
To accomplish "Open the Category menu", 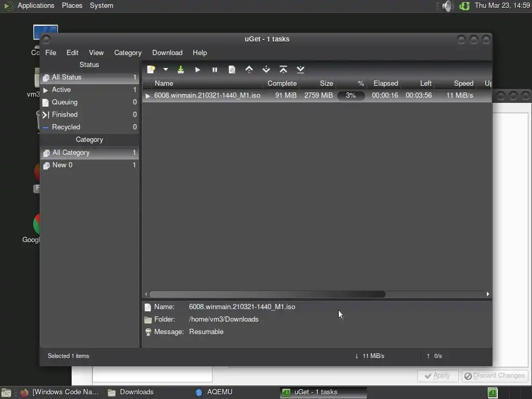I will (x=128, y=52).
